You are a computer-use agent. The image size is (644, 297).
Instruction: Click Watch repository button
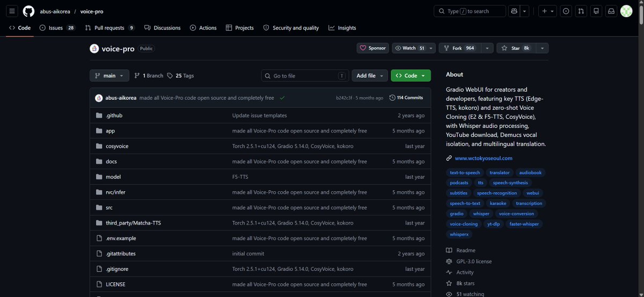coord(410,48)
